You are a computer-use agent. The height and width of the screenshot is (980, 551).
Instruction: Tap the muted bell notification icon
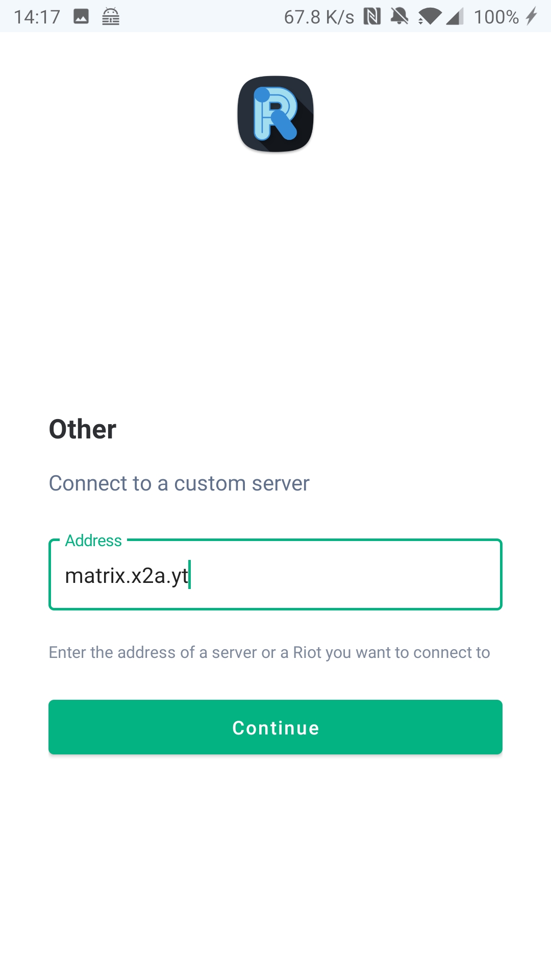pos(399,17)
